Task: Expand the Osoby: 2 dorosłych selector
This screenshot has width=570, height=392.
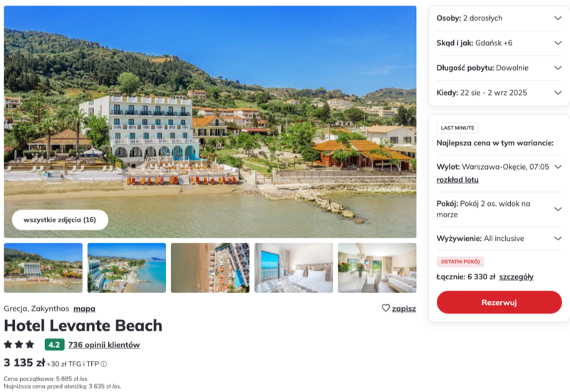Action: 499,19
